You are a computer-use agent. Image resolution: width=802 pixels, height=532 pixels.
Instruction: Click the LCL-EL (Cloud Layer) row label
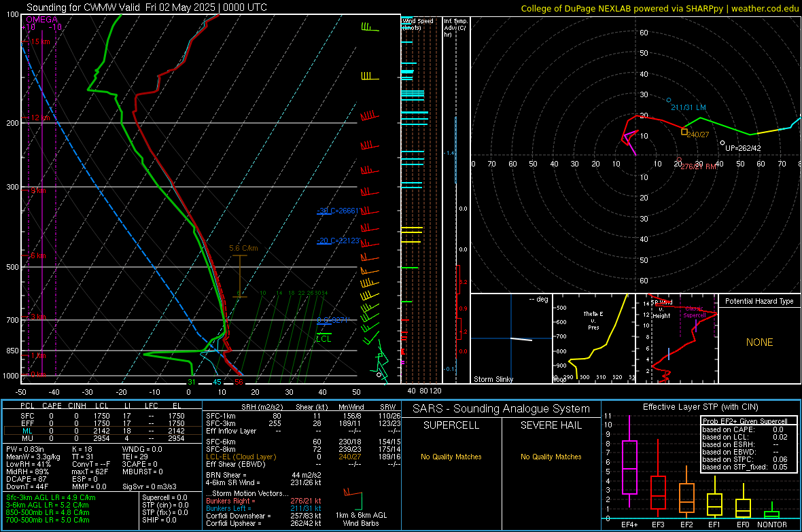coord(241,457)
